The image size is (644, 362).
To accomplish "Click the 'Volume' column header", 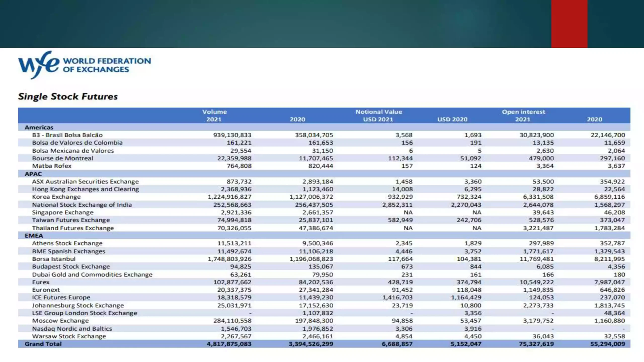I will click(215, 112).
